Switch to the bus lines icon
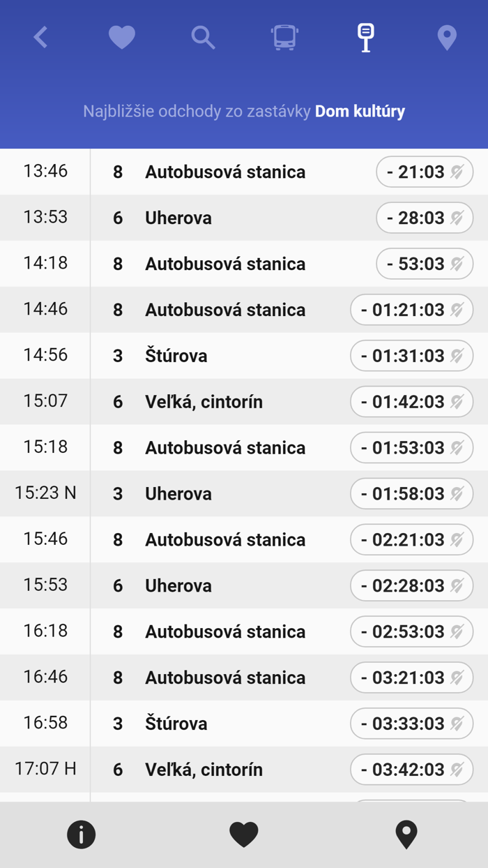Viewport: 488px width, 868px height. click(284, 37)
